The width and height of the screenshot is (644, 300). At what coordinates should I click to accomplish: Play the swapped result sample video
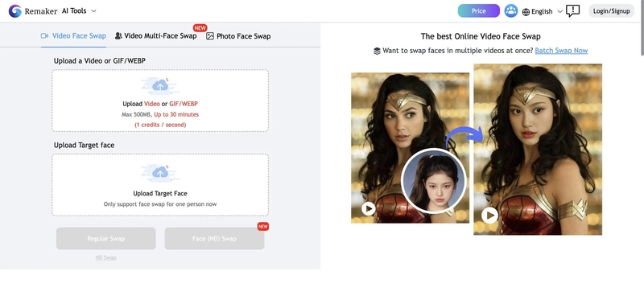pos(489,215)
